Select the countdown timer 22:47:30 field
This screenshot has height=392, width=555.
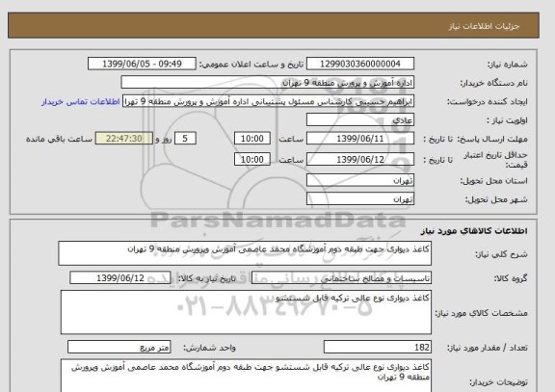[124, 139]
